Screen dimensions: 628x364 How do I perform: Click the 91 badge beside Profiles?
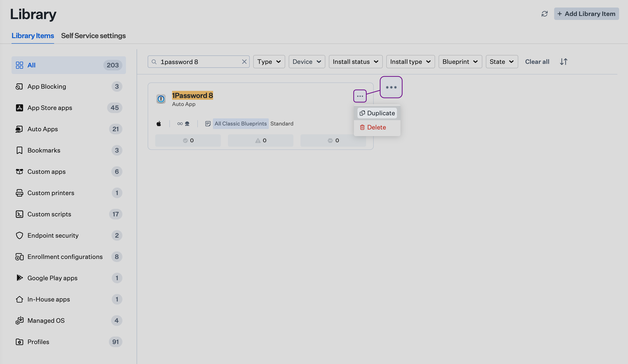115,342
